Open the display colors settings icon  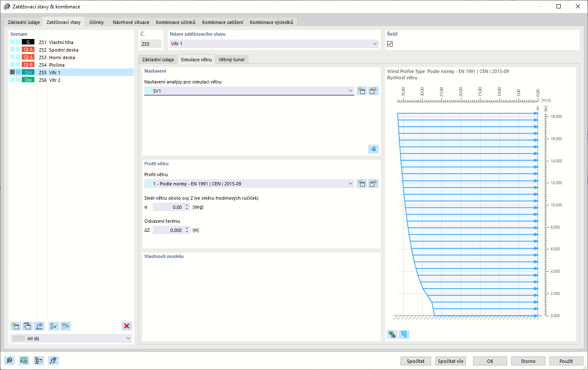39,360
